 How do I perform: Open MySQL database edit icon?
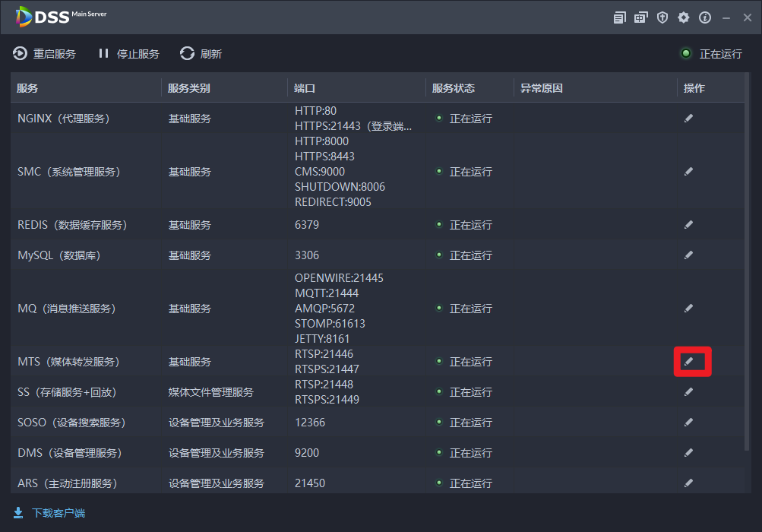click(x=688, y=255)
